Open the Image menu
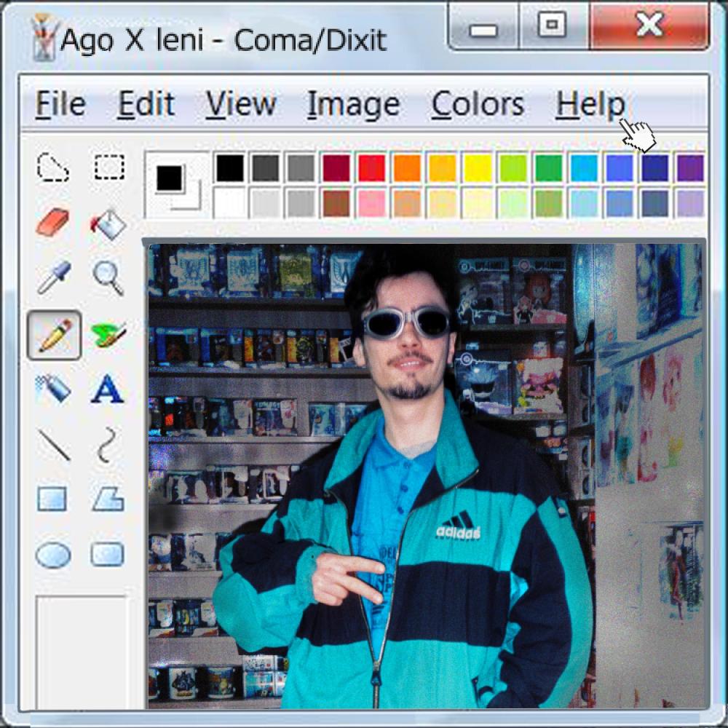 tap(353, 105)
